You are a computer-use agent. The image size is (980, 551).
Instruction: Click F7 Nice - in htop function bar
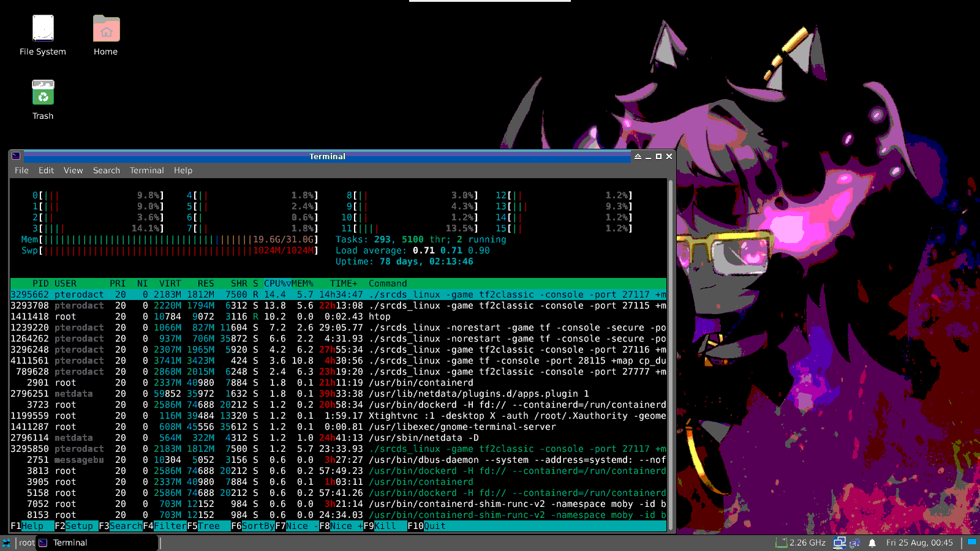(x=297, y=526)
